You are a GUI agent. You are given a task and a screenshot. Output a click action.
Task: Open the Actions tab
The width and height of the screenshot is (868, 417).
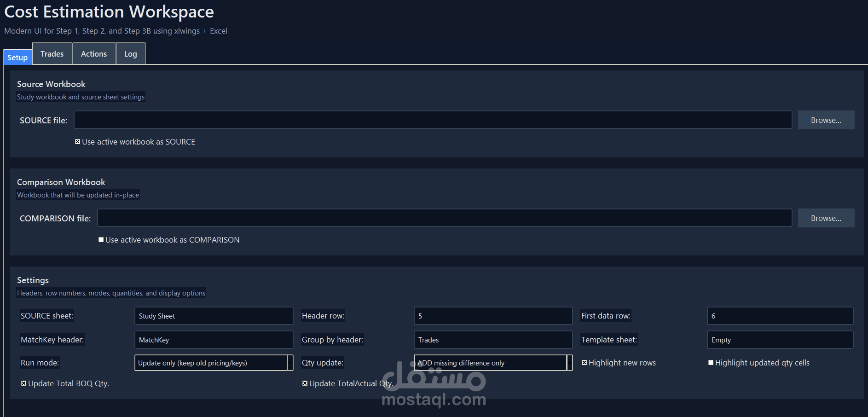click(93, 53)
